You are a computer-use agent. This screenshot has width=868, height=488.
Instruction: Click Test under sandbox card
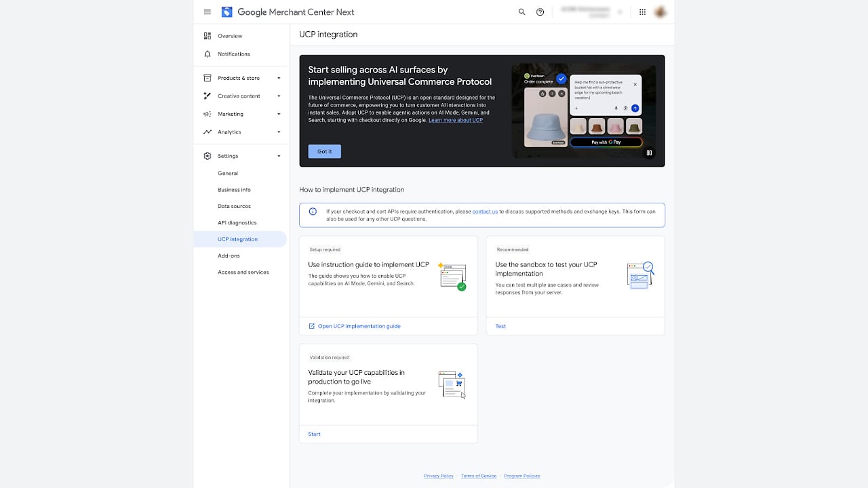click(500, 326)
